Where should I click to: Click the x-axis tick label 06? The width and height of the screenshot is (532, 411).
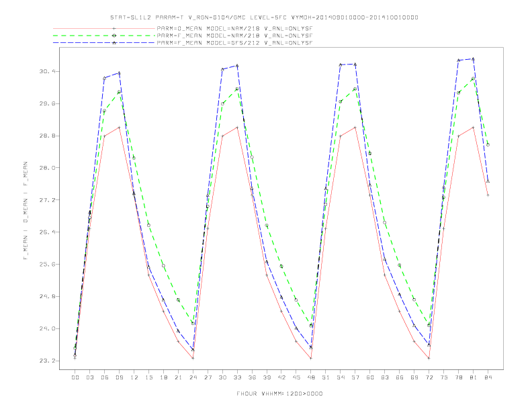click(105, 377)
